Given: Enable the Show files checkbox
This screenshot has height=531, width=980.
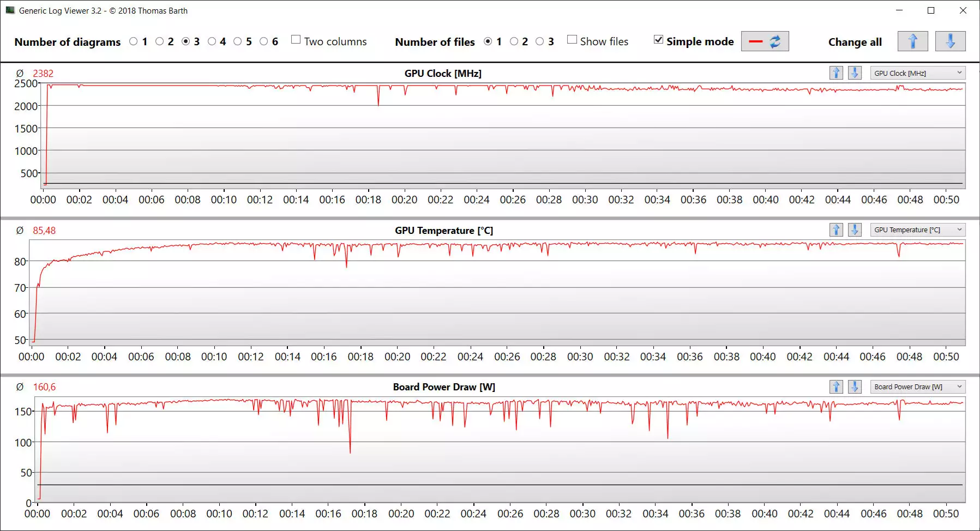Looking at the screenshot, I should coord(572,40).
